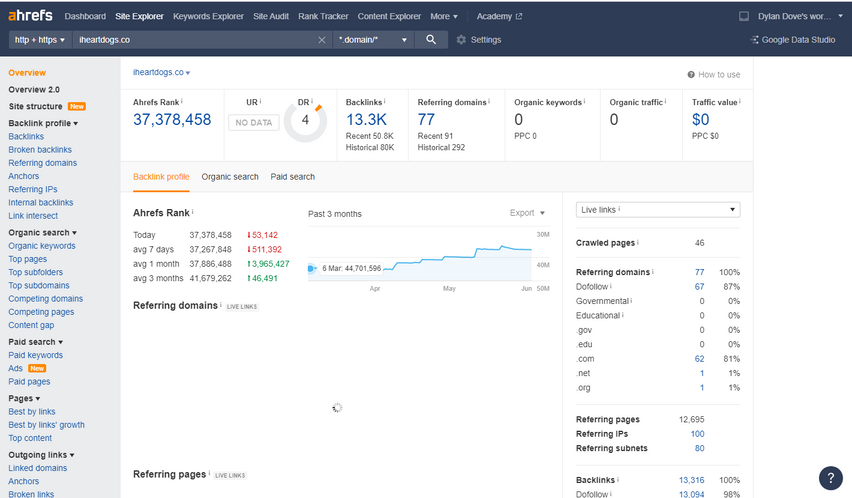Go to Keywords Explorer
The height and width of the screenshot is (498, 852).
[x=208, y=16]
